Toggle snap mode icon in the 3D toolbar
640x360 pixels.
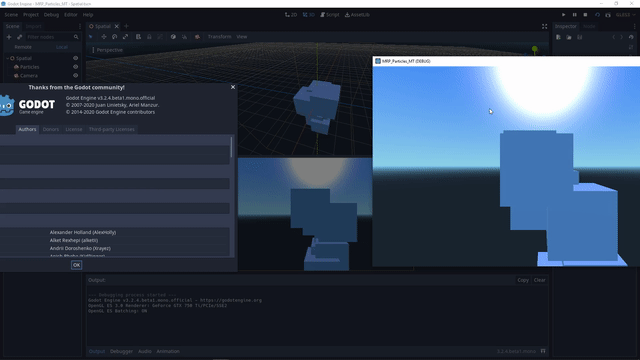(184, 37)
